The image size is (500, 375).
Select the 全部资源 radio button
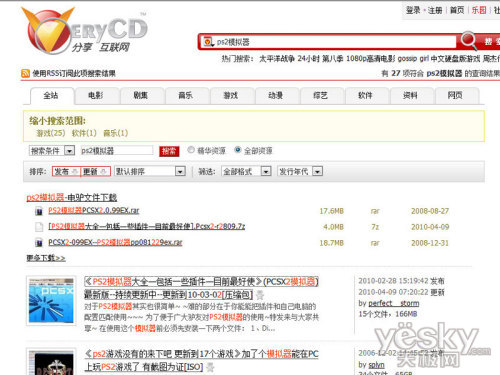(x=238, y=150)
